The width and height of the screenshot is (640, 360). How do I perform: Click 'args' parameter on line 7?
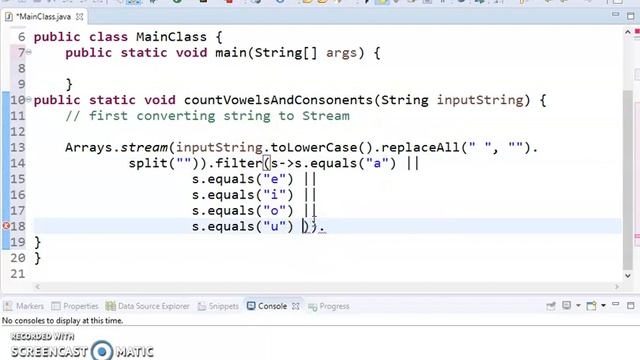click(x=341, y=53)
